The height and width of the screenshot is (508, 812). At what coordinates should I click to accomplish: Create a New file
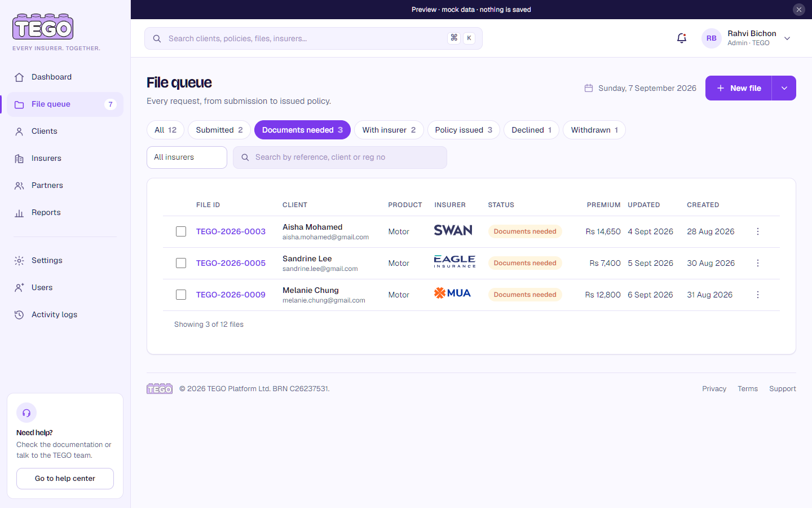(x=739, y=88)
